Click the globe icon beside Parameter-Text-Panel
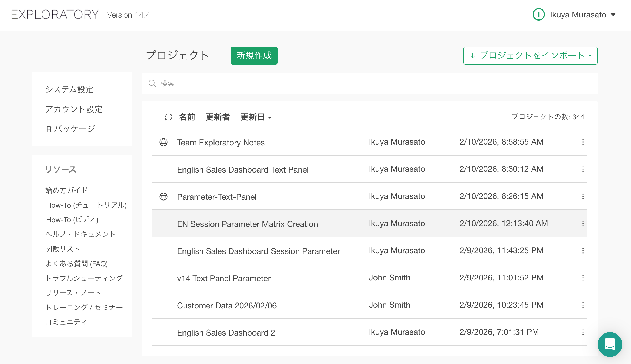Image resolution: width=631 pixels, height=364 pixels. [x=164, y=197]
